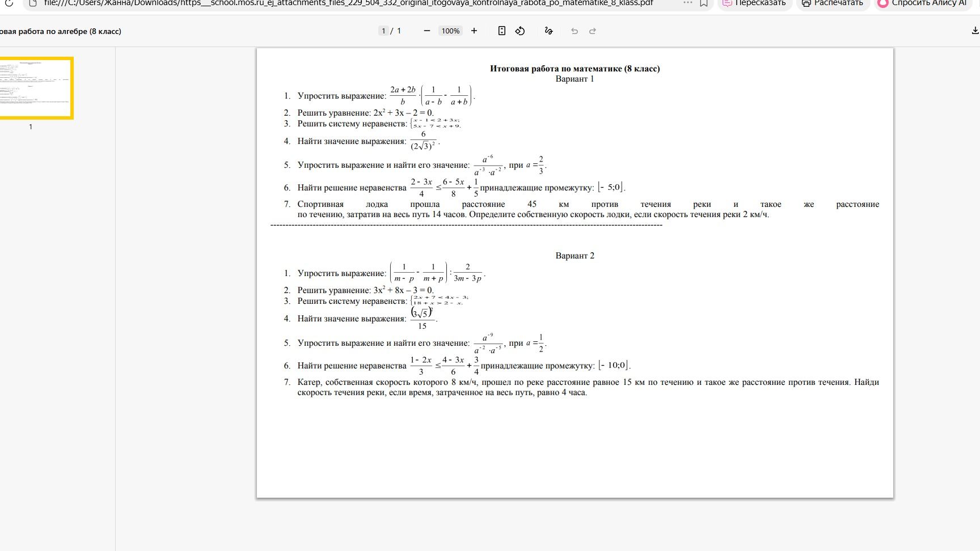The height and width of the screenshot is (551, 980).
Task: Redo the annotation action
Action: pos(593,31)
